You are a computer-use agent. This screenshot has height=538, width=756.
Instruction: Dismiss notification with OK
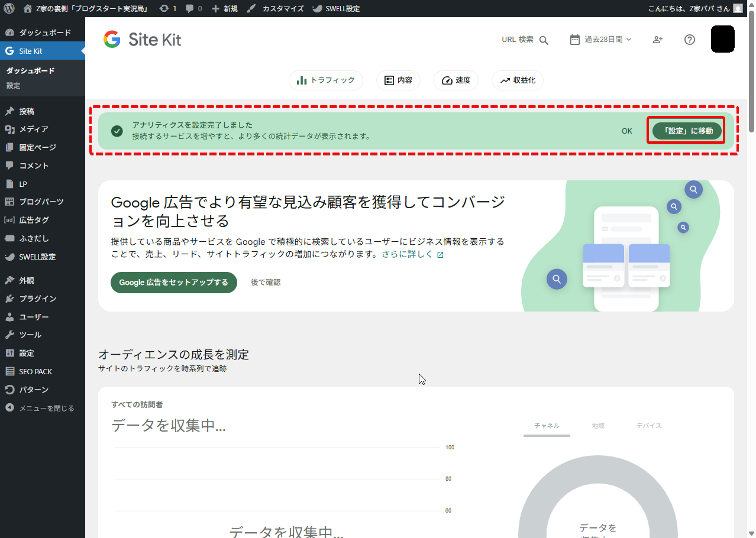627,131
